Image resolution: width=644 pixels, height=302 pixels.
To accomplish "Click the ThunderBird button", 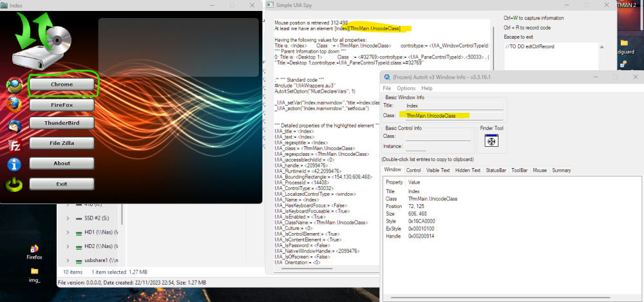I will (62, 123).
